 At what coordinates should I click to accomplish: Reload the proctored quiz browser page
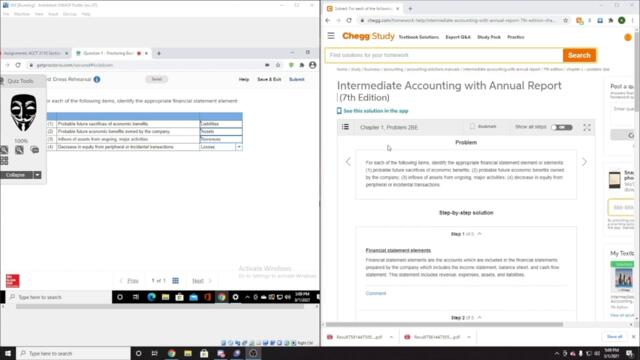pyautogui.click(x=18, y=65)
